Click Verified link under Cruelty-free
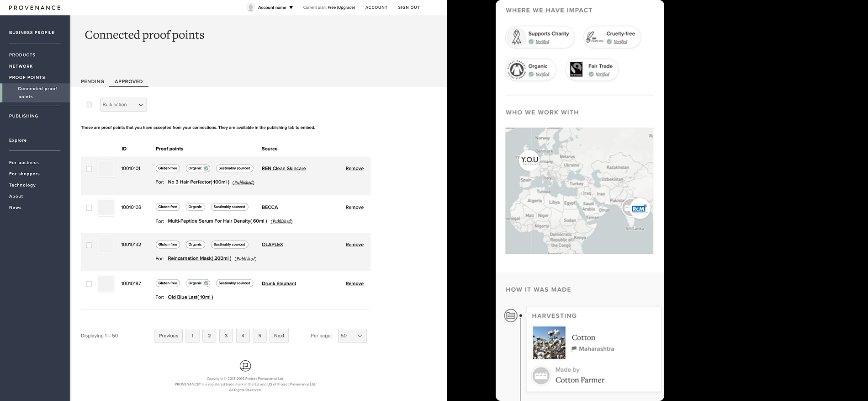Viewport: 868px width, 401px height. click(x=620, y=42)
